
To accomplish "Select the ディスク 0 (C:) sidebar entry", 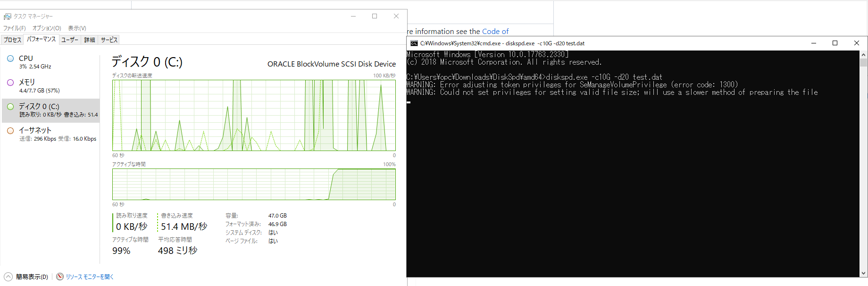I will (50, 110).
